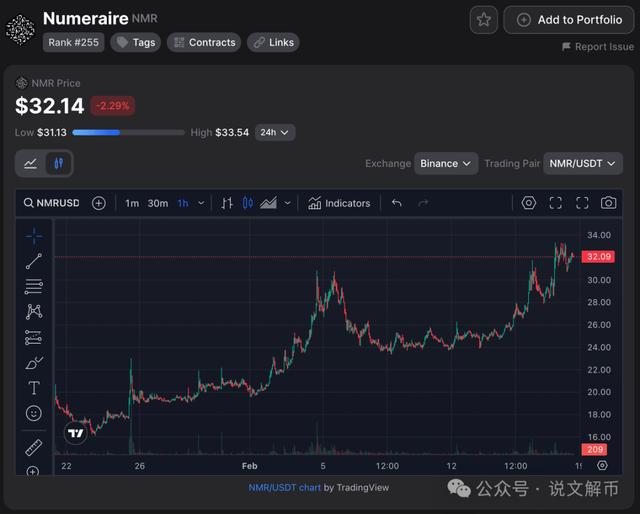Open Report issue link
The height and width of the screenshot is (514, 640).
pyautogui.click(x=598, y=47)
